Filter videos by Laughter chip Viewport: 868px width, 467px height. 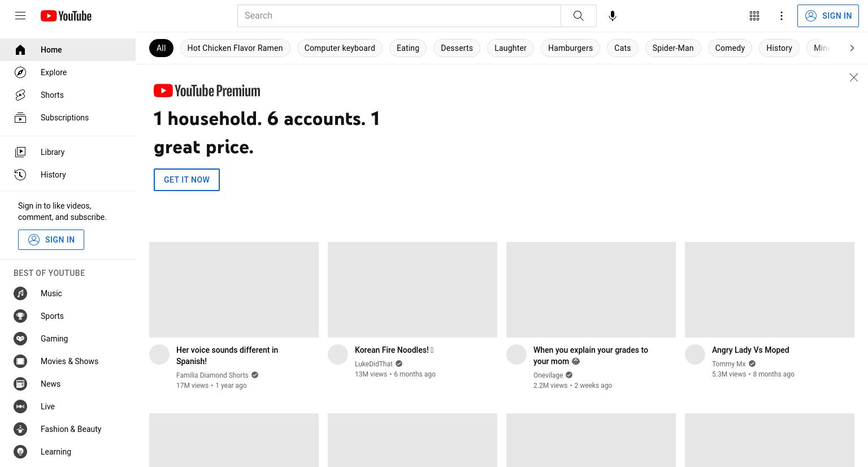tap(510, 48)
